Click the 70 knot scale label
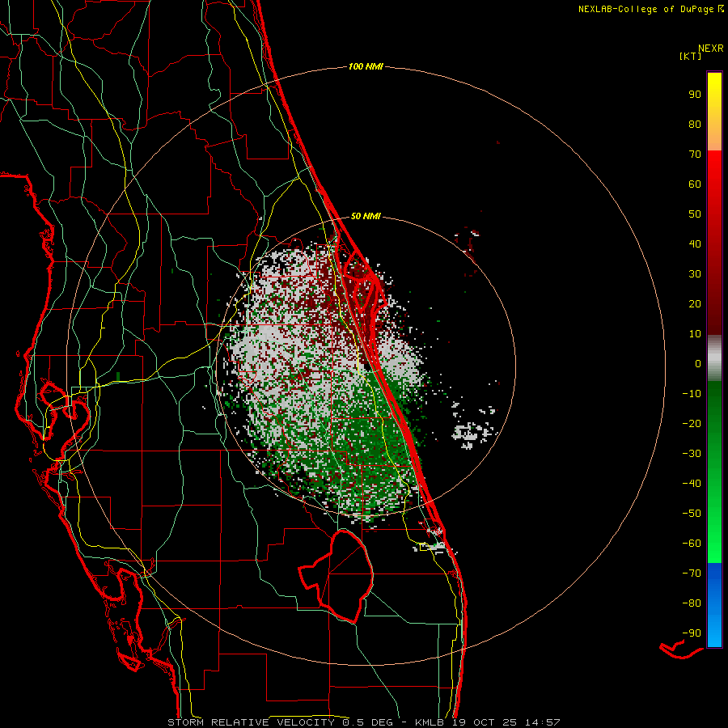 click(x=695, y=154)
